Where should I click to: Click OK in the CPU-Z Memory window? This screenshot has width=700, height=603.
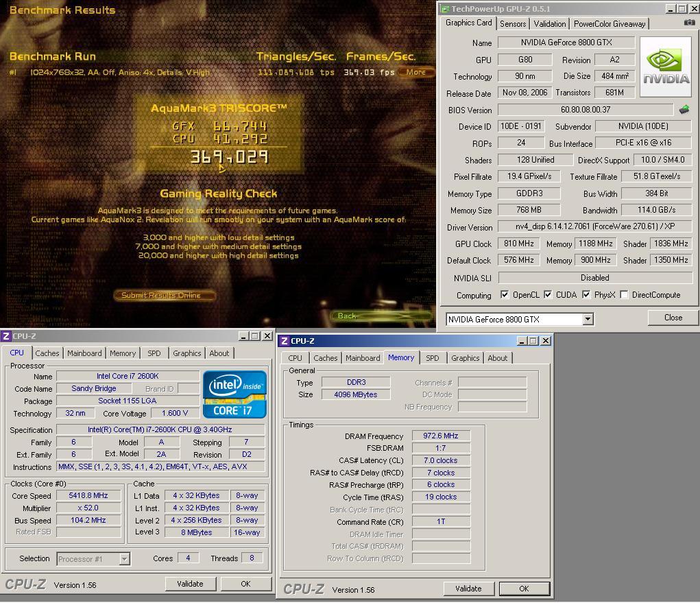pos(524,589)
